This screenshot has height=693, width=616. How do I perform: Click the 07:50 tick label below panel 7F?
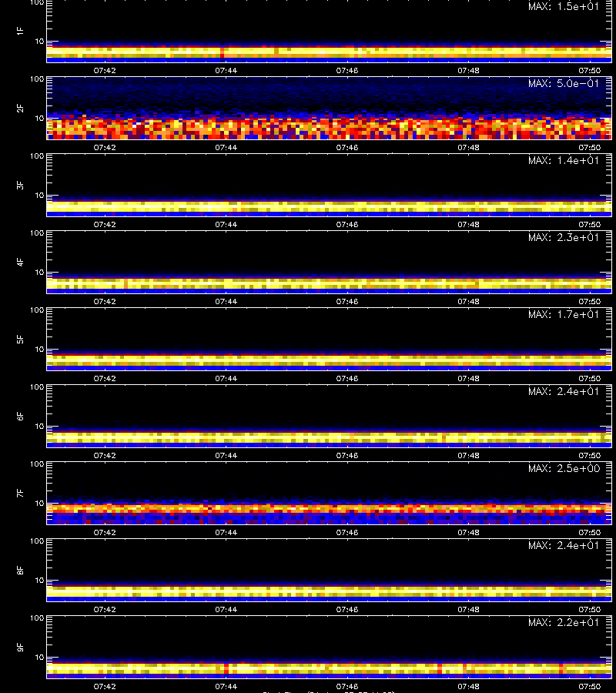tap(590, 532)
